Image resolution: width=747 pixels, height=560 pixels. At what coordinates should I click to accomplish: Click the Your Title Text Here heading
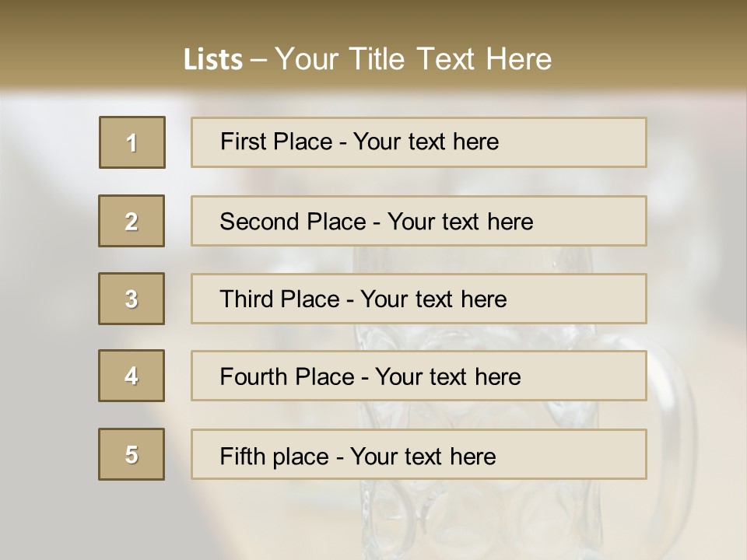click(413, 59)
